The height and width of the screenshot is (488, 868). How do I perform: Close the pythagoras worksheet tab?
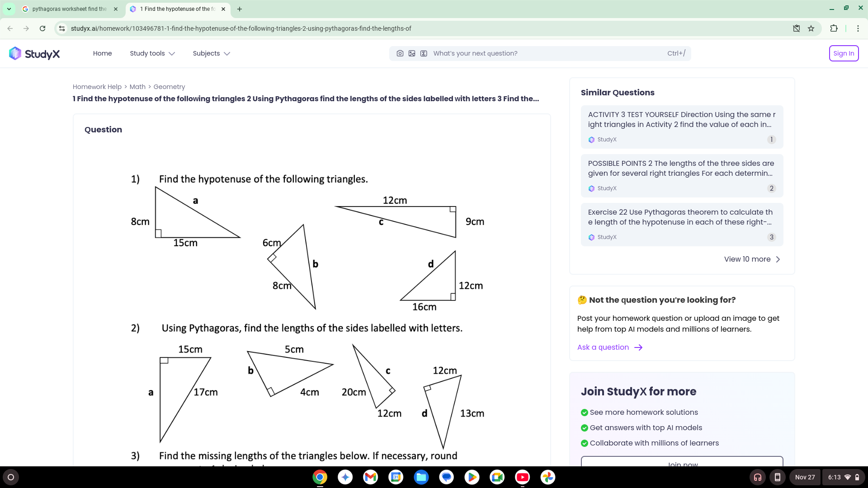coord(116,9)
